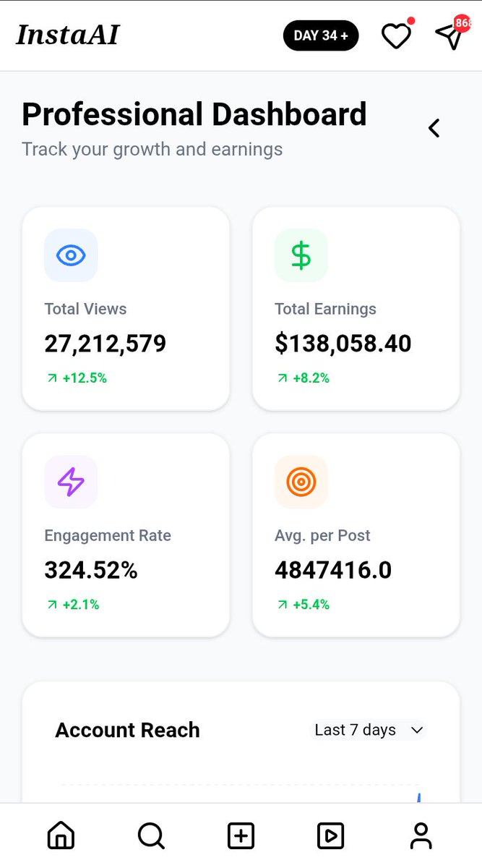Create new post with plus icon
Screen dimensions: 482x868
click(x=241, y=836)
